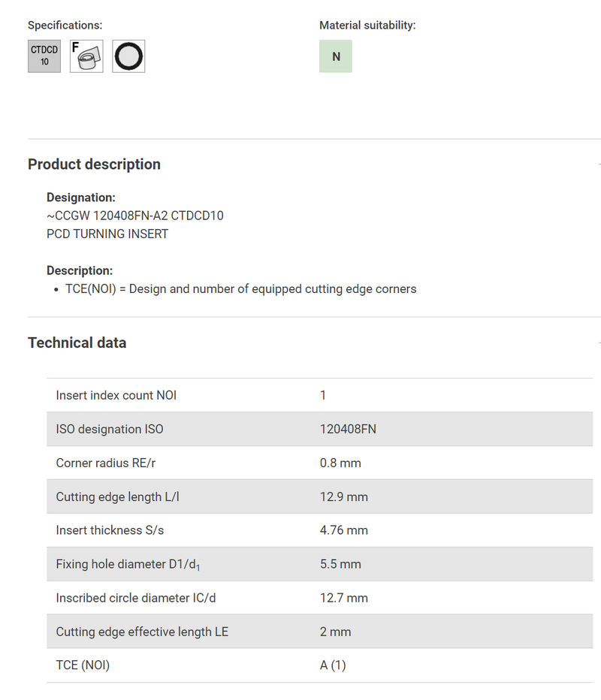The height and width of the screenshot is (700, 601).
Task: Select the 12.9 mm value
Action: [344, 497]
